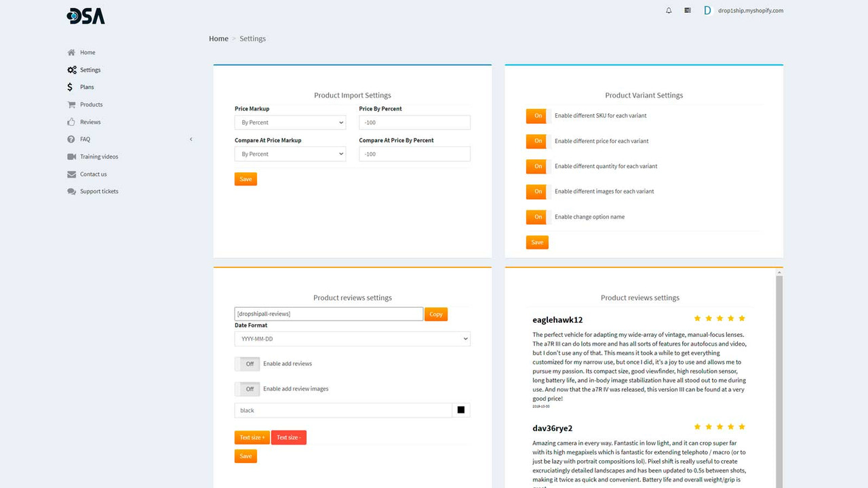Open the Compare At Price Markup dropdown

click(x=290, y=154)
